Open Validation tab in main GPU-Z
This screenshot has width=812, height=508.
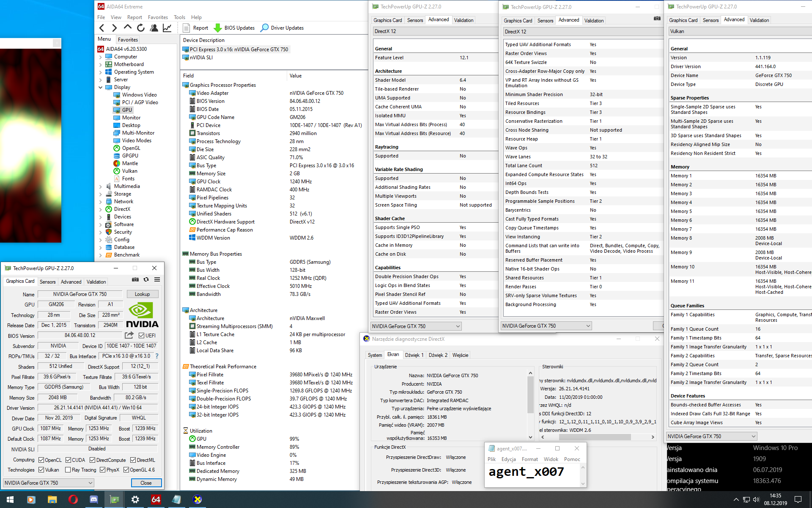[x=96, y=282]
